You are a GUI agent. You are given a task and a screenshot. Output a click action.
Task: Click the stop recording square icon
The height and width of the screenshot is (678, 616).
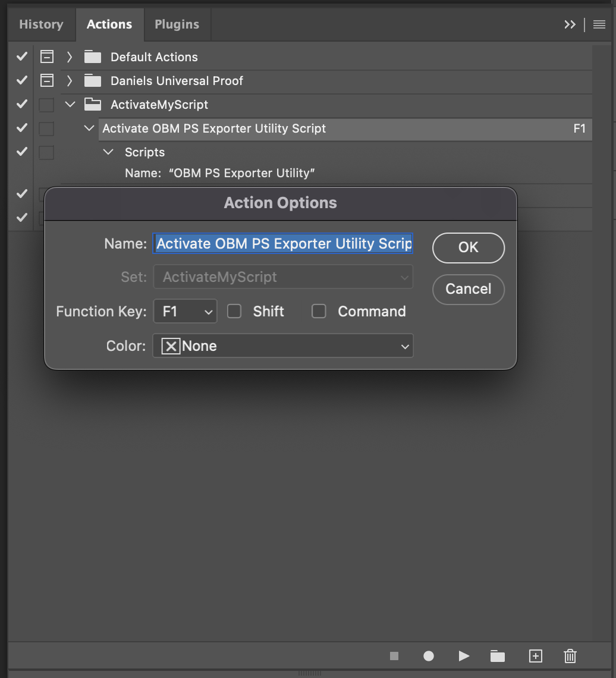394,656
